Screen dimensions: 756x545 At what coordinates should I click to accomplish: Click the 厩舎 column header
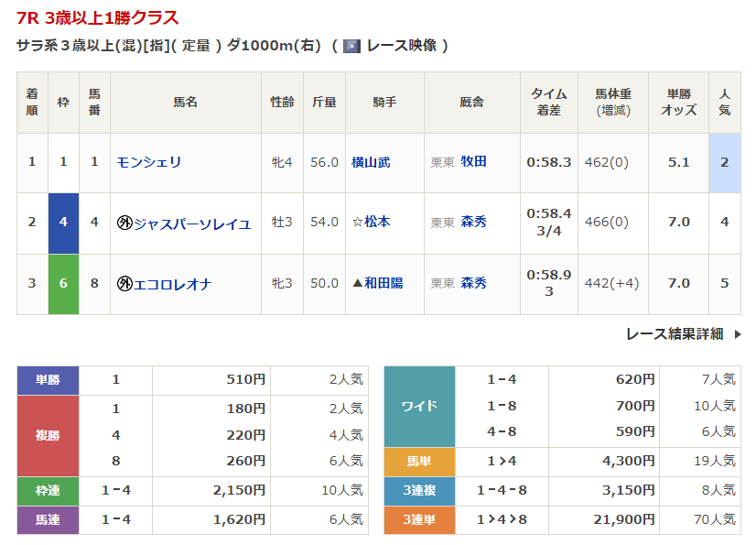472,103
